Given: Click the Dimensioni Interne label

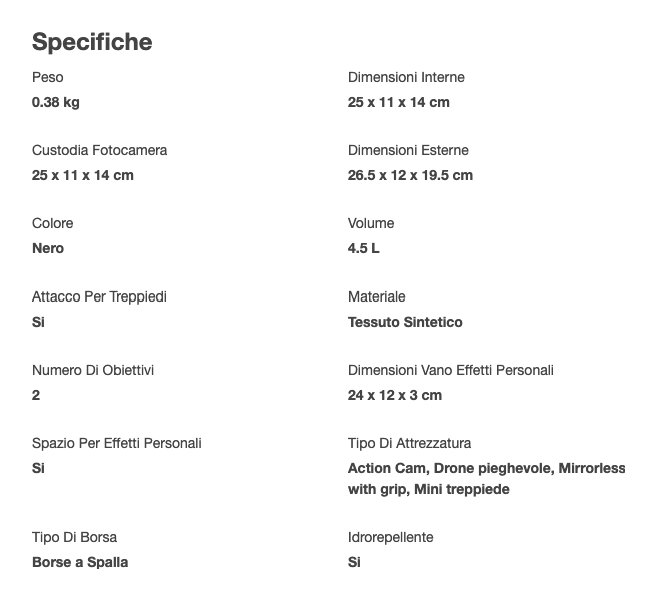Looking at the screenshot, I should (406, 77).
